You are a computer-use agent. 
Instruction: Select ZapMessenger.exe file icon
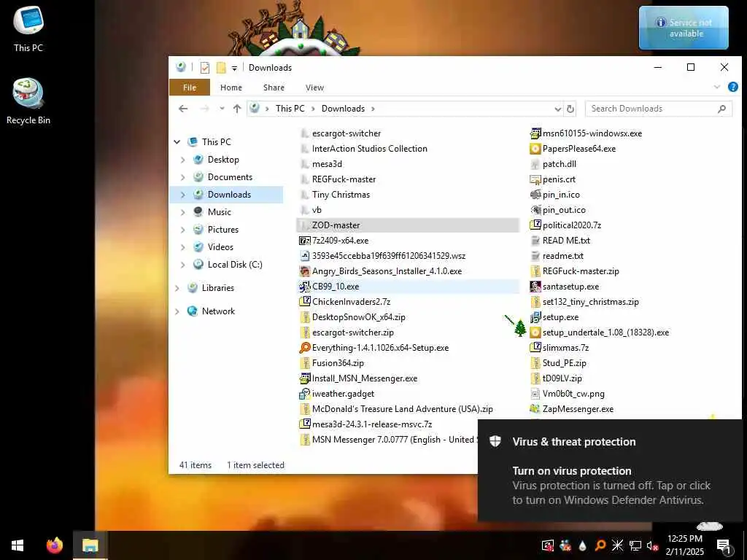point(535,409)
